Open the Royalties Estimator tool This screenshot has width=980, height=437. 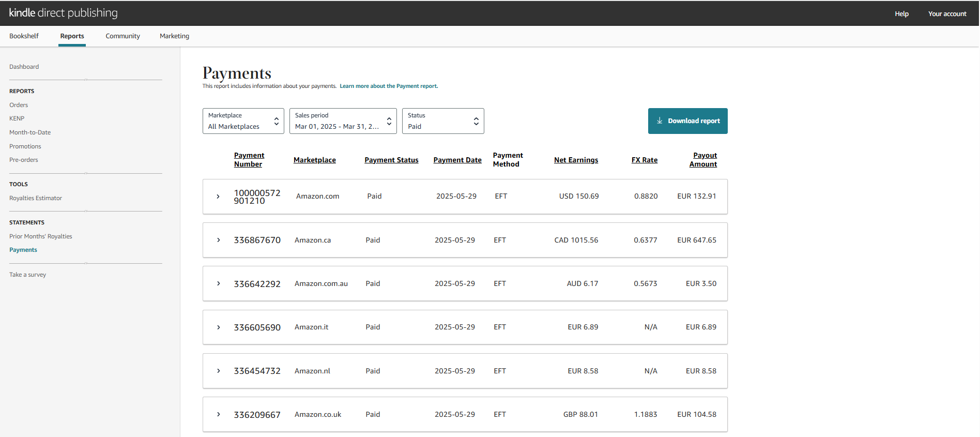click(x=36, y=198)
